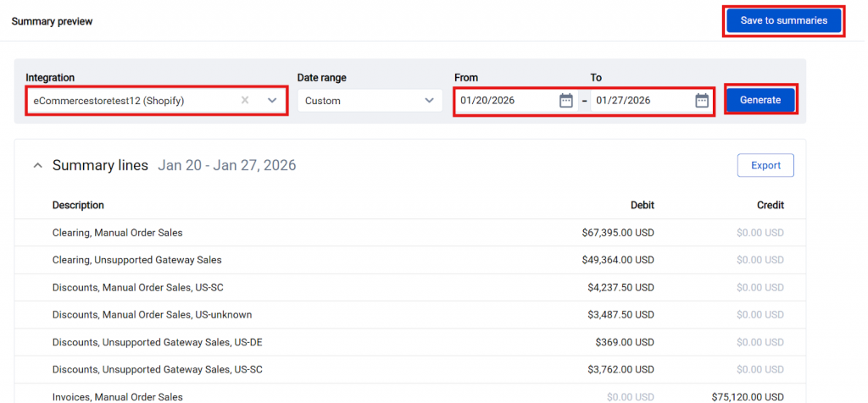Click the Debit column header
The height and width of the screenshot is (403, 868).
tap(642, 205)
